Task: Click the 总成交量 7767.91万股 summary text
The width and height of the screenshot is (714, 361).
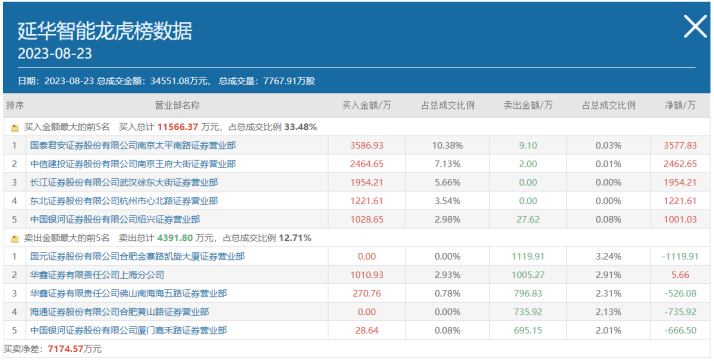Action: [267, 81]
